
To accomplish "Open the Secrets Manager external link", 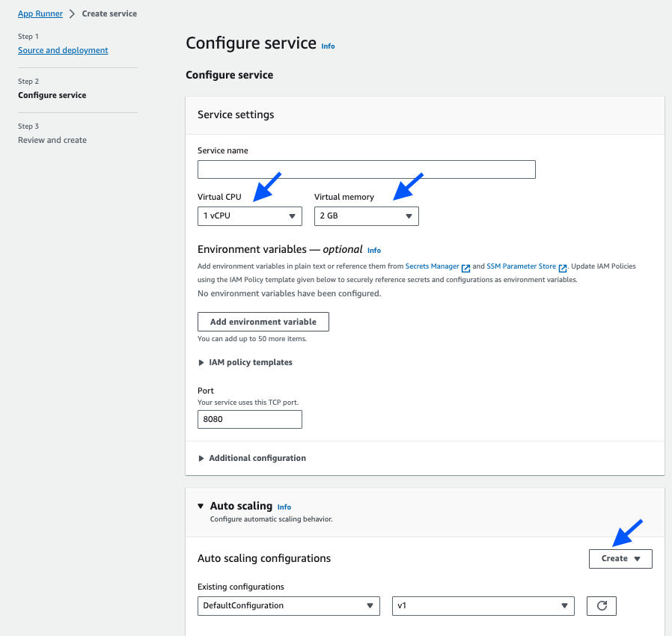I will (x=438, y=266).
